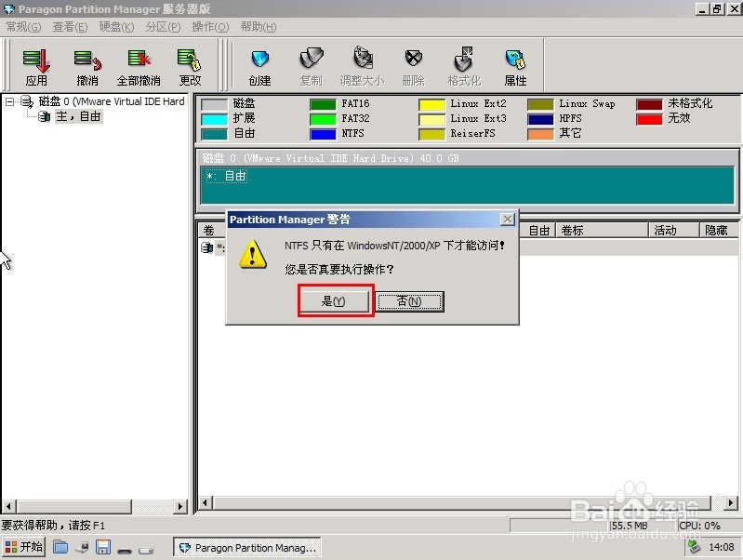This screenshot has width=743, height=560.
Task: Close the Partition Manager warning dialog
Action: [508, 219]
